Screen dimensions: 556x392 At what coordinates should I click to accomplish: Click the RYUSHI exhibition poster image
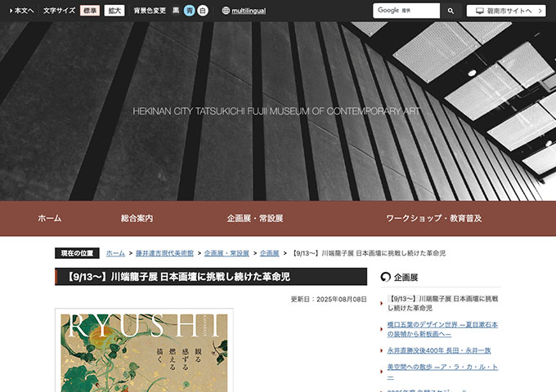(x=144, y=350)
